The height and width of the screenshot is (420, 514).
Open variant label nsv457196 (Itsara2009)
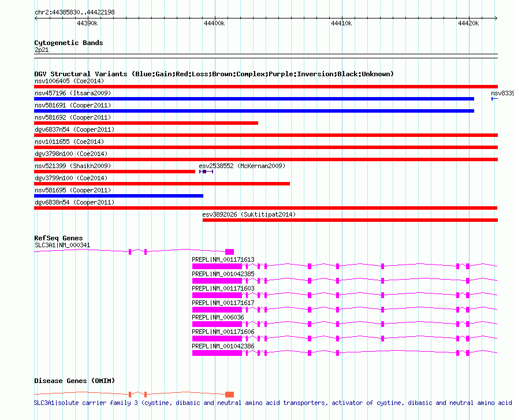[73, 93]
